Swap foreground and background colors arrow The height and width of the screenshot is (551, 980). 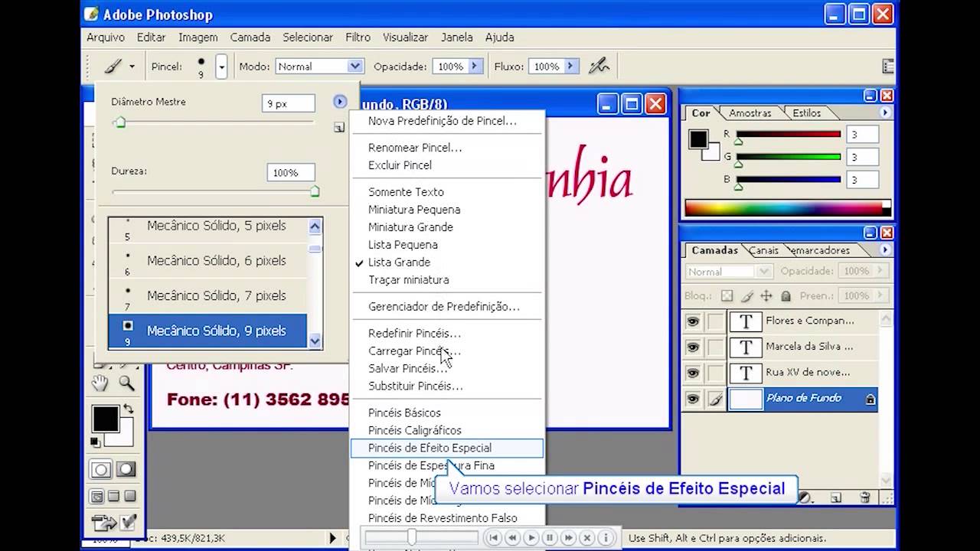point(128,409)
